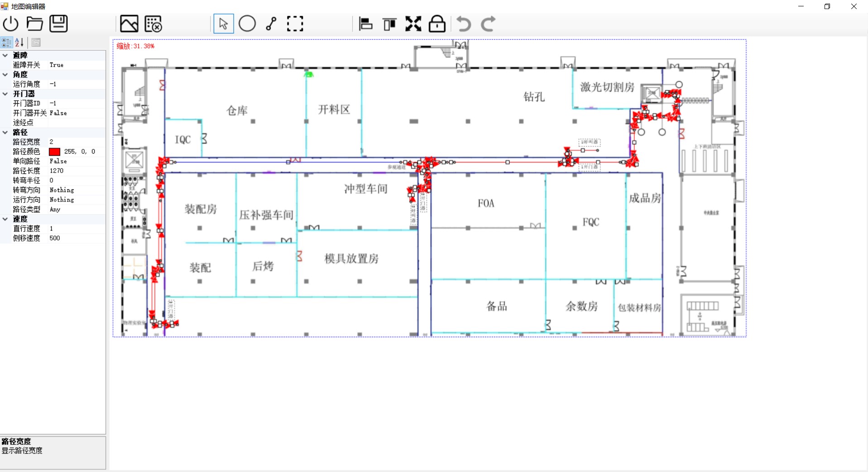
Task: Click the save map icon
Action: pyautogui.click(x=58, y=24)
